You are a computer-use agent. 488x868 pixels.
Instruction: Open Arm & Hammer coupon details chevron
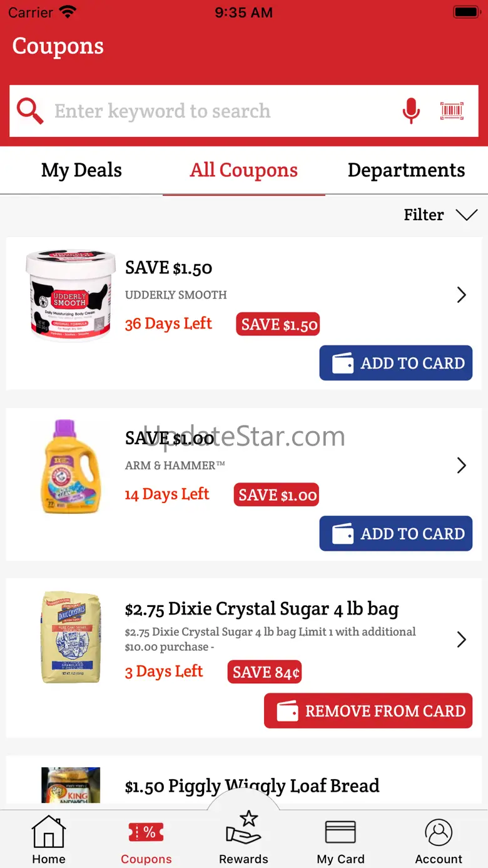tap(462, 465)
